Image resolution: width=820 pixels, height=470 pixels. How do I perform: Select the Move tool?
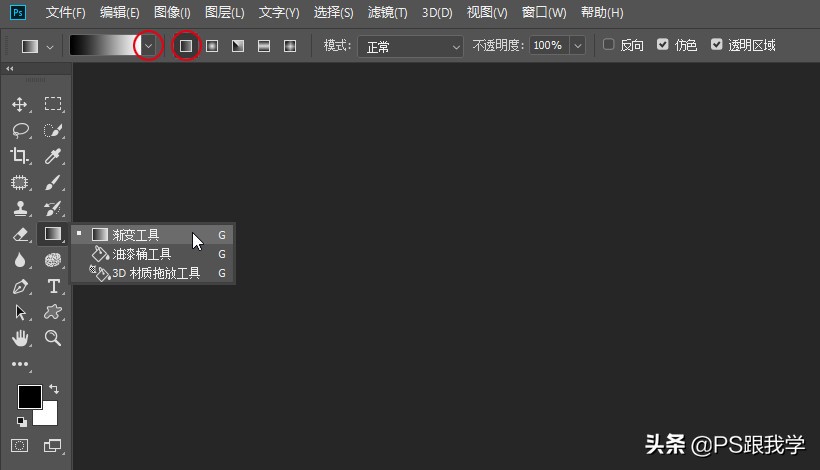pos(20,104)
